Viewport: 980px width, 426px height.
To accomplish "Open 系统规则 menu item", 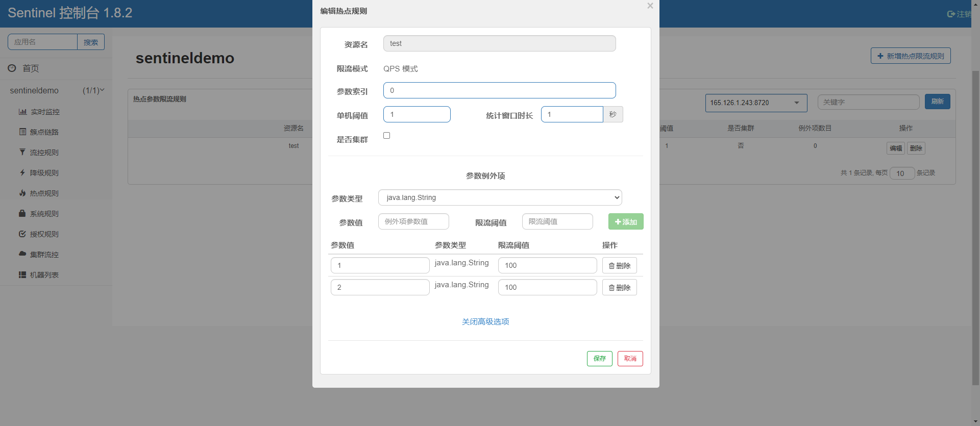I will click(44, 214).
